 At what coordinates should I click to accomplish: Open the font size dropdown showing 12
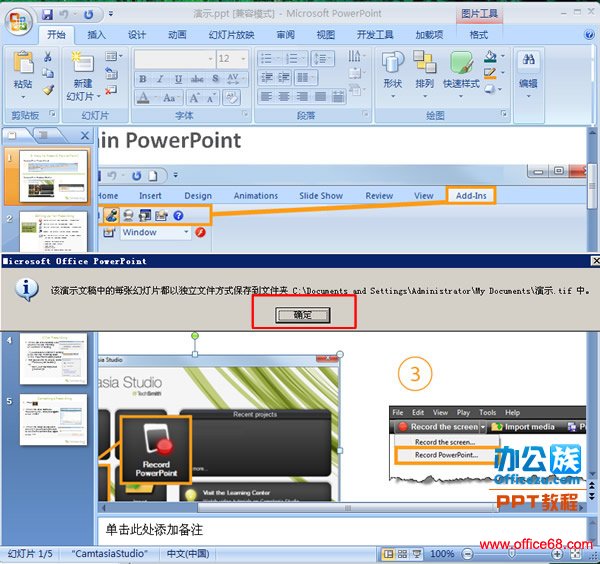[x=243, y=59]
